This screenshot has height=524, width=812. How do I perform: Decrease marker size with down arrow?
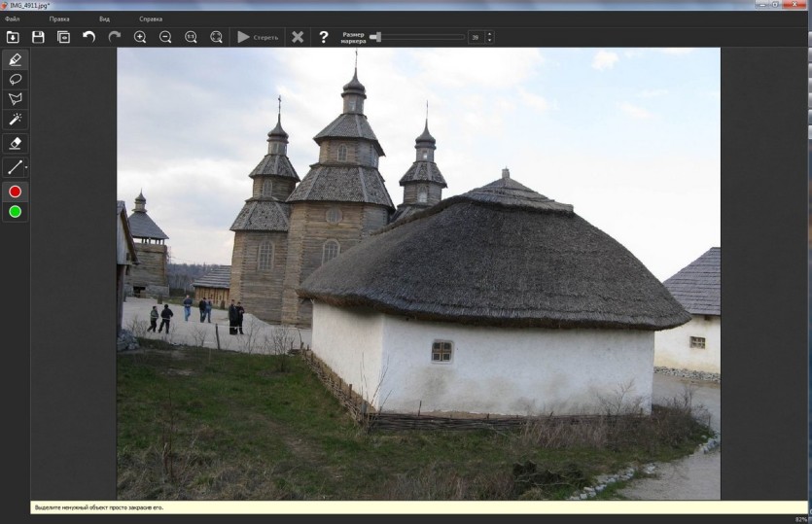(x=489, y=41)
